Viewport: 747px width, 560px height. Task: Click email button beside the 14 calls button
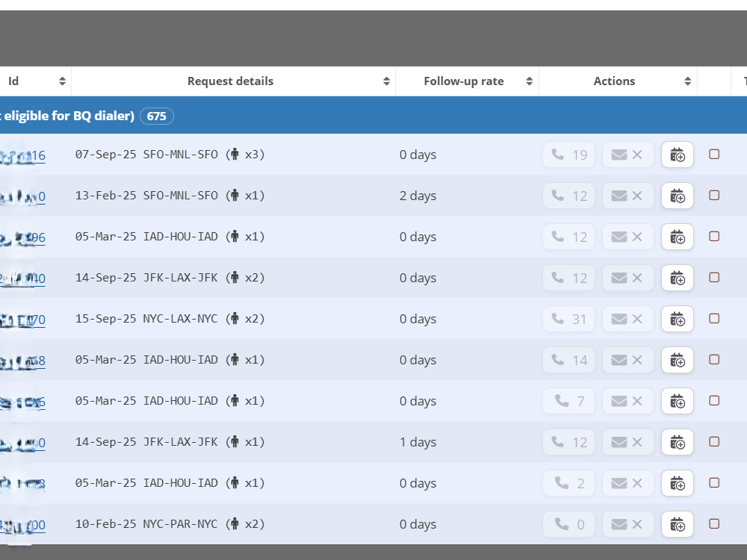click(628, 360)
